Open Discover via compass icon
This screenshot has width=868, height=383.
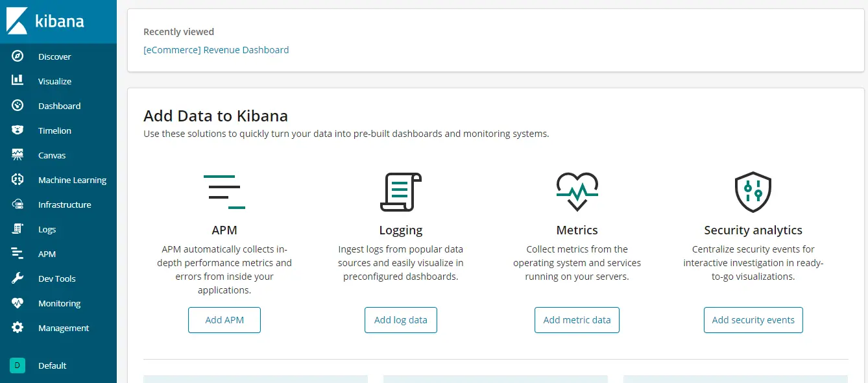[18, 56]
